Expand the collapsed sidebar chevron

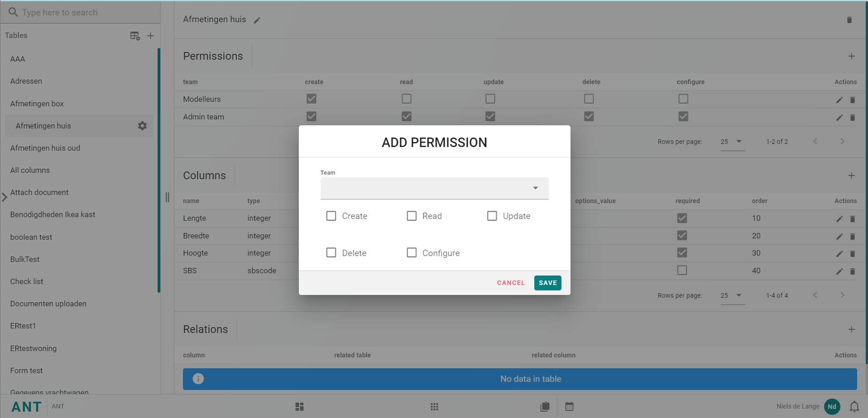point(5,197)
